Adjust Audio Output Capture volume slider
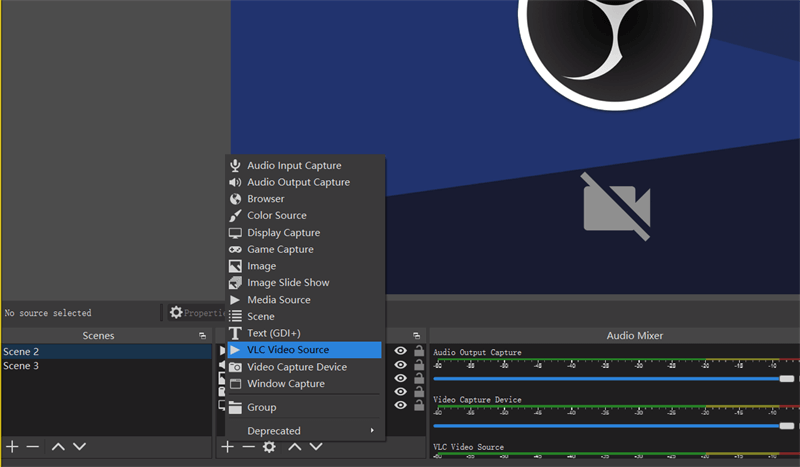 [787, 379]
